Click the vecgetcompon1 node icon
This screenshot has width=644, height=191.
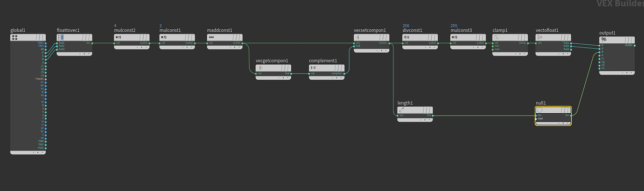tap(260, 68)
